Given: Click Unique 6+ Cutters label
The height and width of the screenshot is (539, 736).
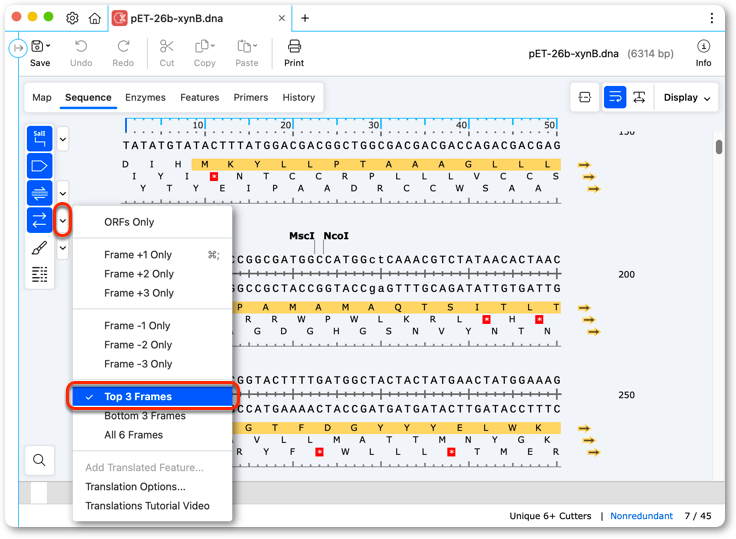Looking at the screenshot, I should (x=550, y=516).
